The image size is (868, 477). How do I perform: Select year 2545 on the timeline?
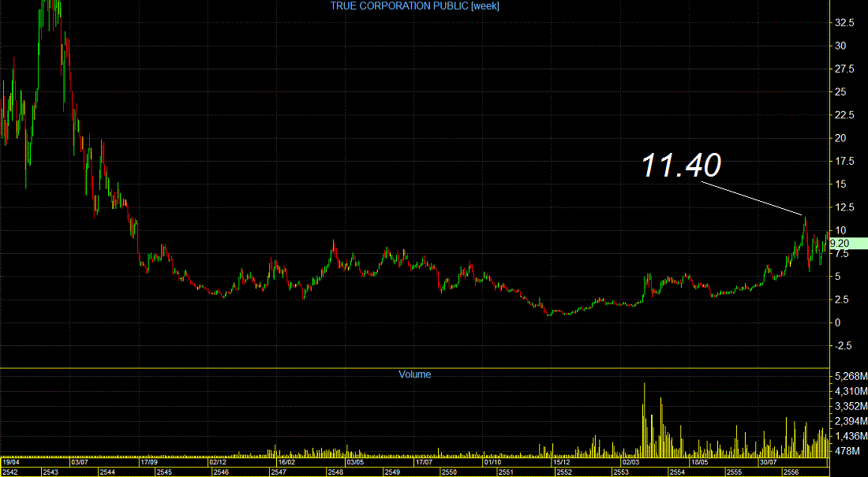tap(164, 472)
